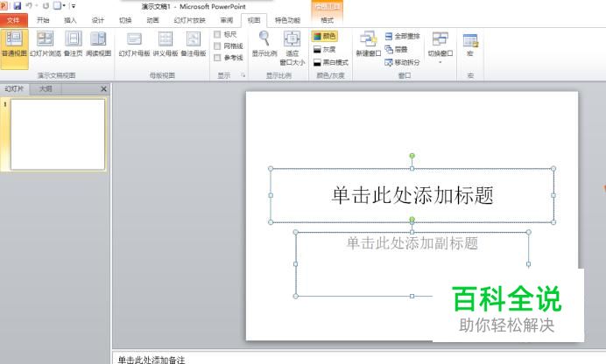Click the title placeholder 单击此处添加标题

point(412,195)
